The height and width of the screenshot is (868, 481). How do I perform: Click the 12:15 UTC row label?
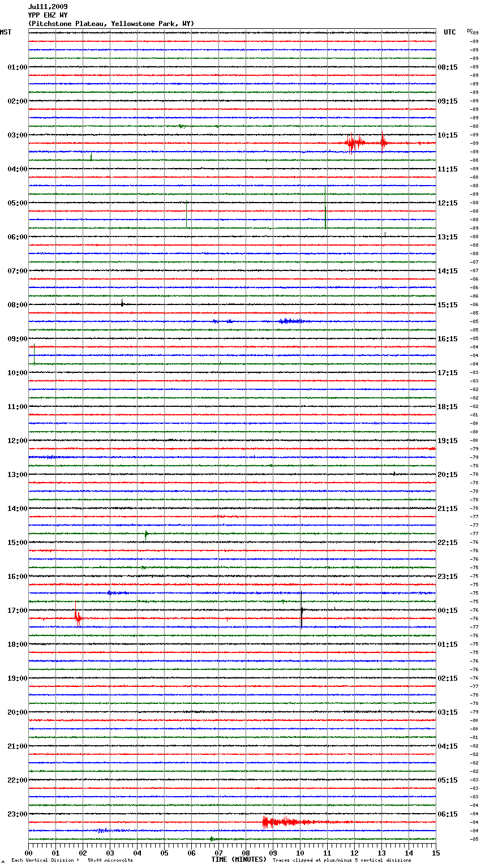pos(448,203)
